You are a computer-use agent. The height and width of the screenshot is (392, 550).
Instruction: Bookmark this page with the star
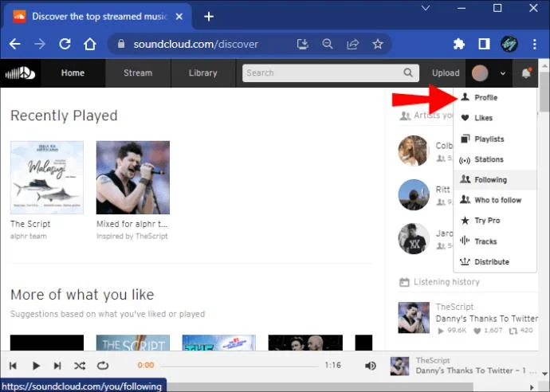pos(378,44)
